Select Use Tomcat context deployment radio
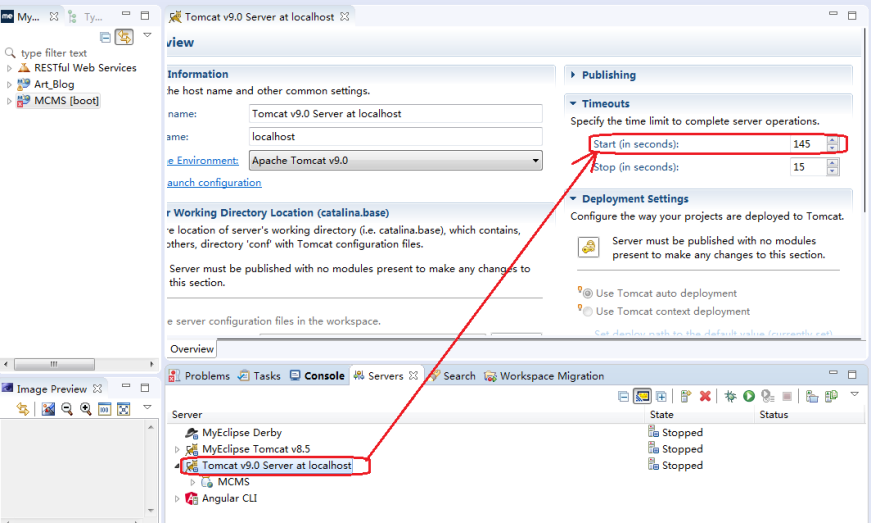 tap(587, 312)
